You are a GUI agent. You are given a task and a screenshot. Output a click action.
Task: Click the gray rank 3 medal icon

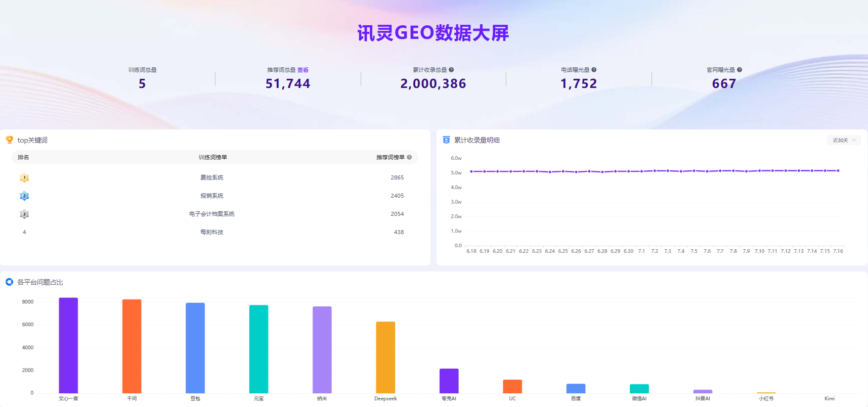click(x=24, y=214)
